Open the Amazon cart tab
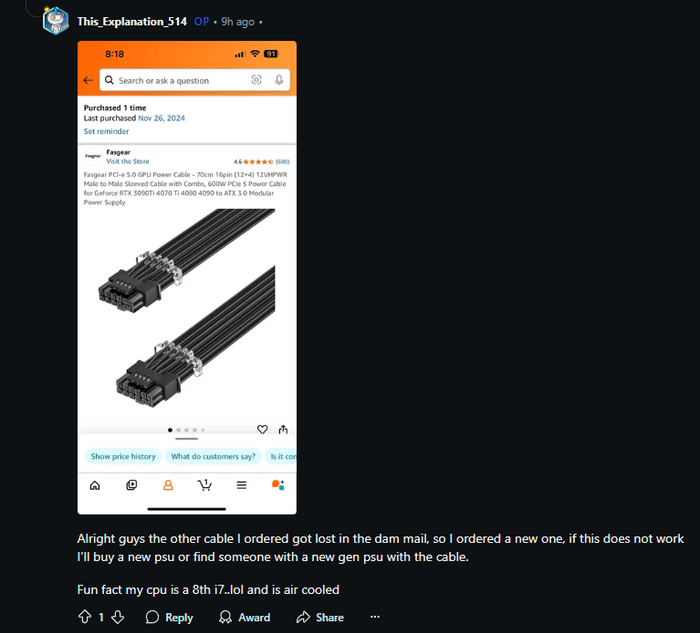Viewport: 700px width, 633px height. 204,485
